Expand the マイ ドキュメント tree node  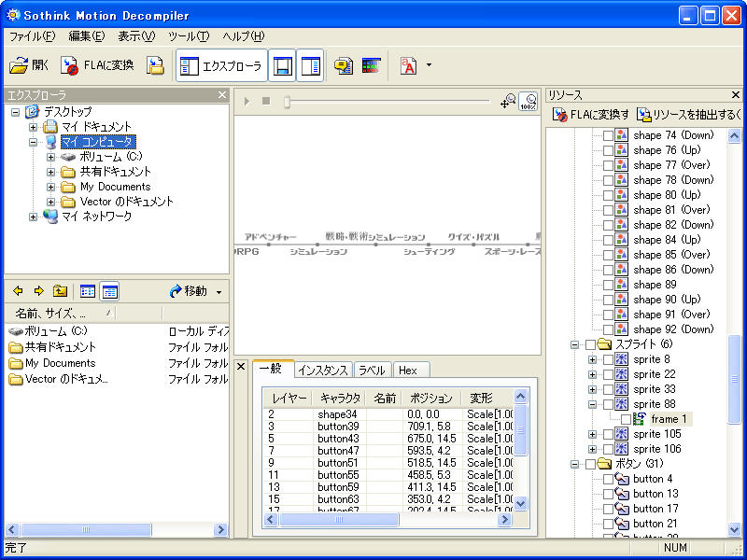(x=33, y=127)
